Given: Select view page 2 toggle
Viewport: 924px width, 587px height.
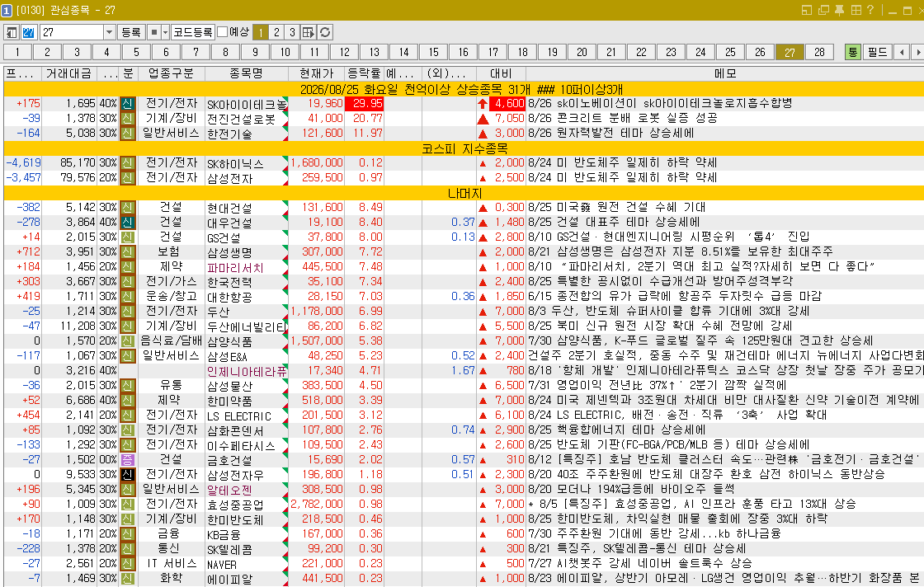Looking at the screenshot, I should click(276, 32).
